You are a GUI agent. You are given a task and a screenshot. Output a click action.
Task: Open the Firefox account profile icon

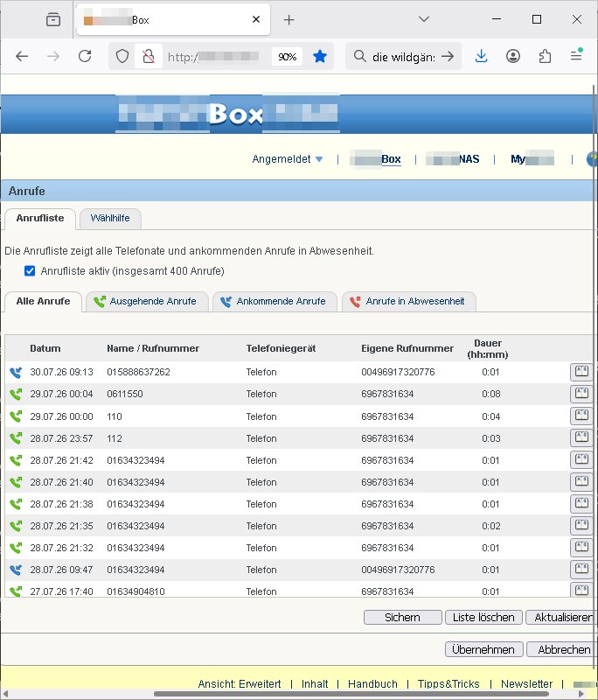pos(513,56)
